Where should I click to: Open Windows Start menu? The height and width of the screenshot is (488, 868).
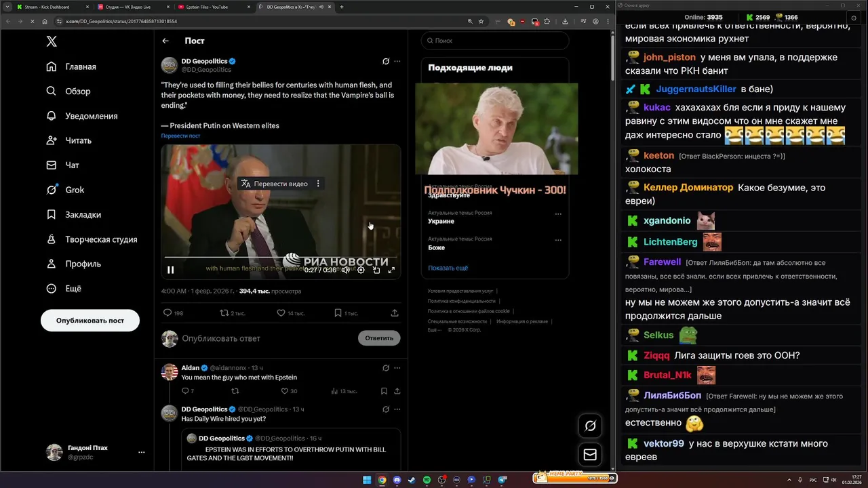[x=367, y=480]
